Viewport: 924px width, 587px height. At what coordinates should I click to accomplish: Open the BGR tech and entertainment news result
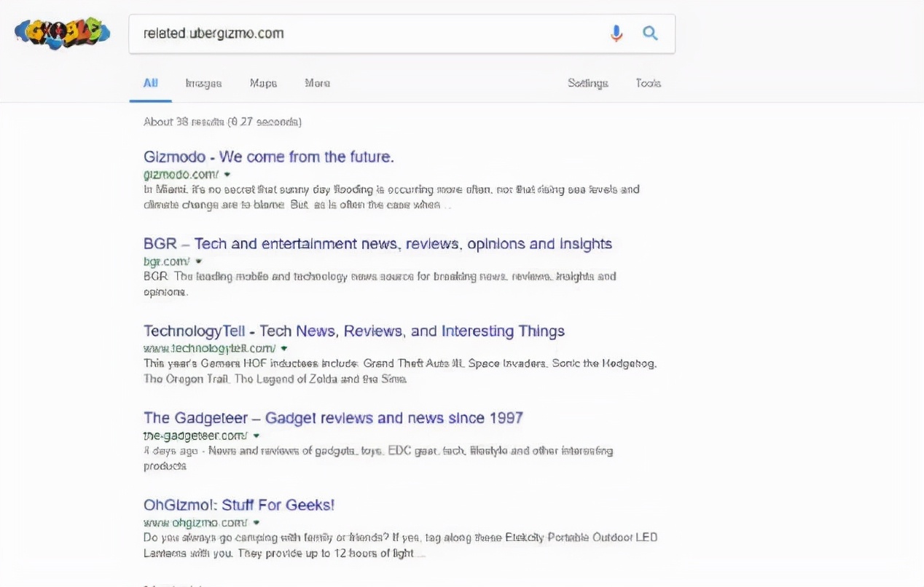click(377, 244)
